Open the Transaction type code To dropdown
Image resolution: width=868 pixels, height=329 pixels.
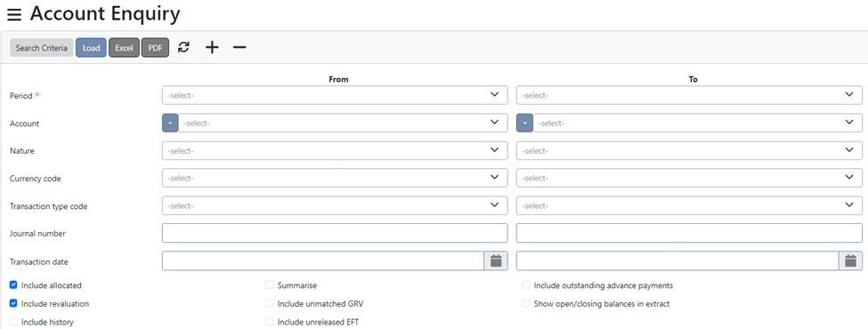(x=689, y=205)
